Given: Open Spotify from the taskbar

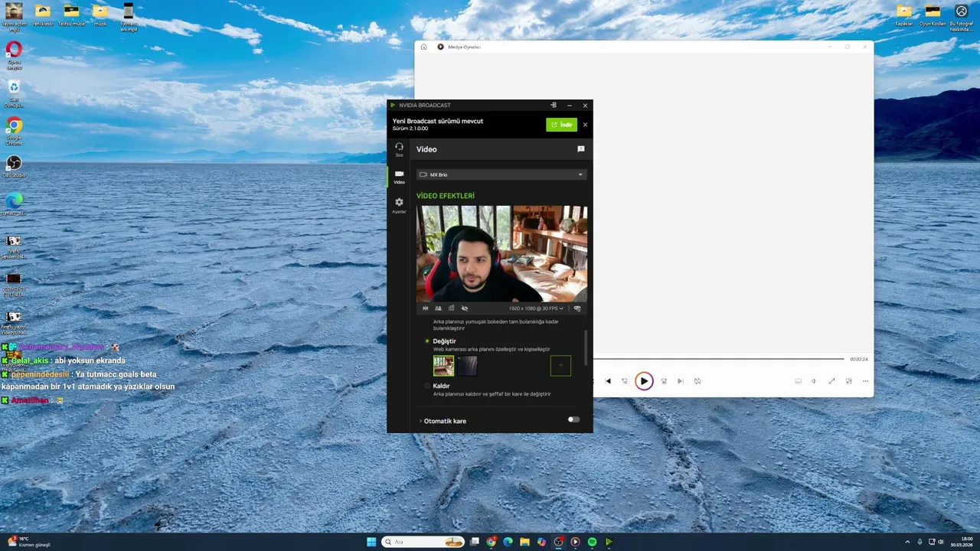Looking at the screenshot, I should click(592, 542).
